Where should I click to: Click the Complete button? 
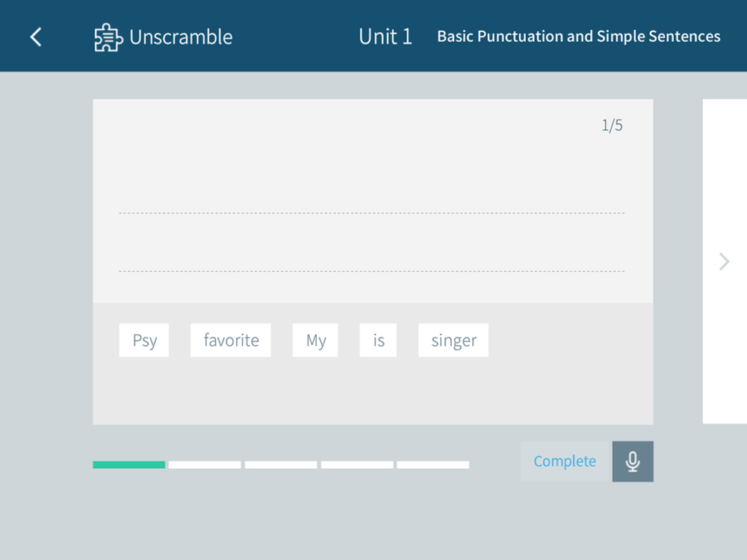tap(566, 461)
